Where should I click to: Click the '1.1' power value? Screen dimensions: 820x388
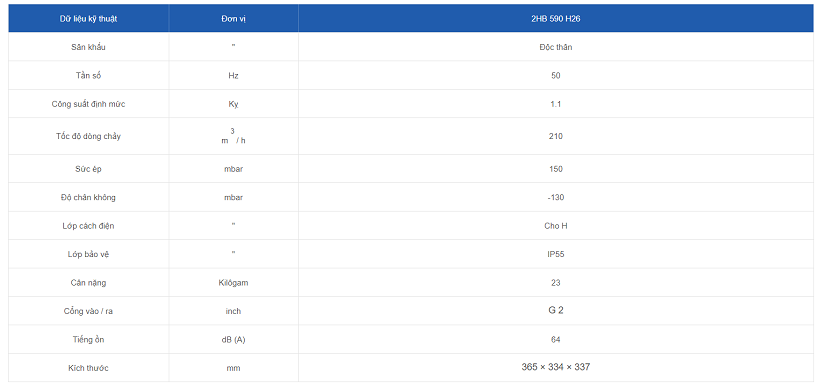(x=555, y=104)
